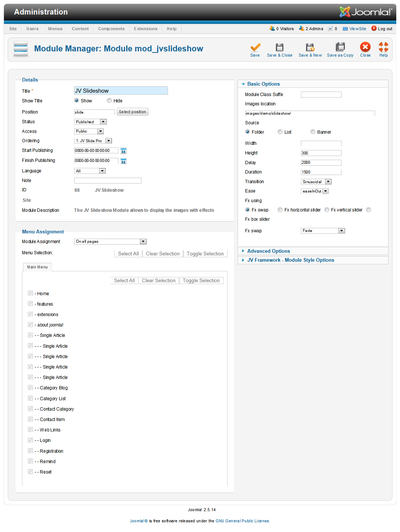Click the messages count icon
This screenshot has width=400, height=532.
tap(330, 29)
